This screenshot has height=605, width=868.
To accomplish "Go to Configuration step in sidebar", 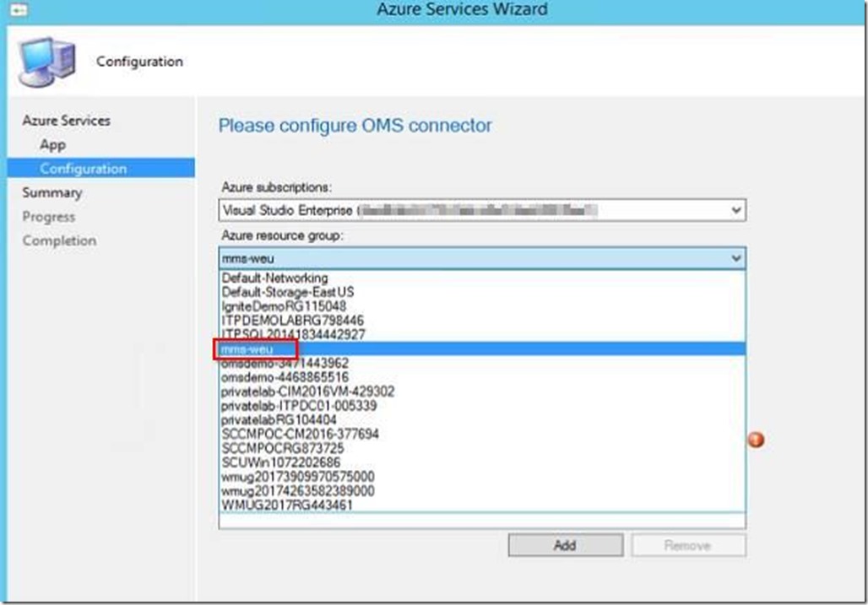I will coord(83,169).
